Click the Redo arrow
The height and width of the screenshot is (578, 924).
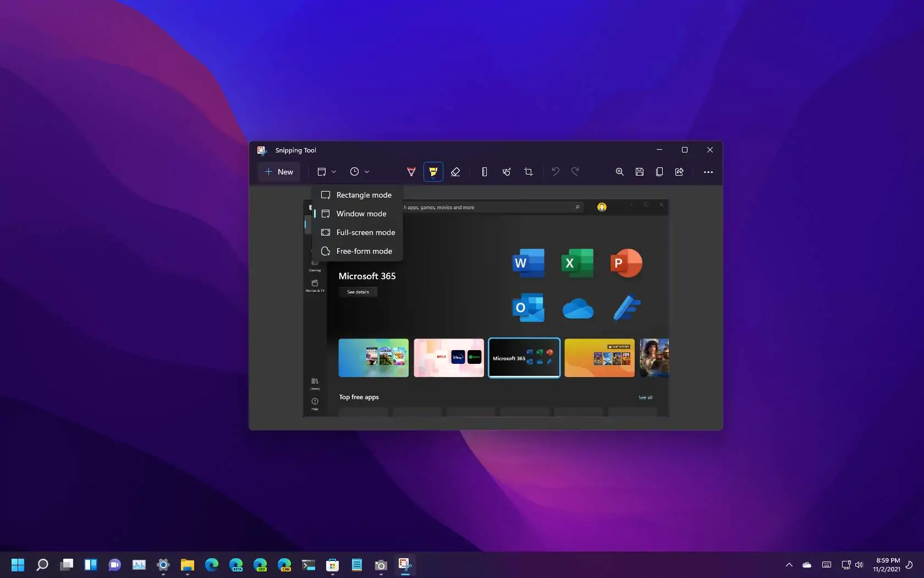(x=575, y=172)
